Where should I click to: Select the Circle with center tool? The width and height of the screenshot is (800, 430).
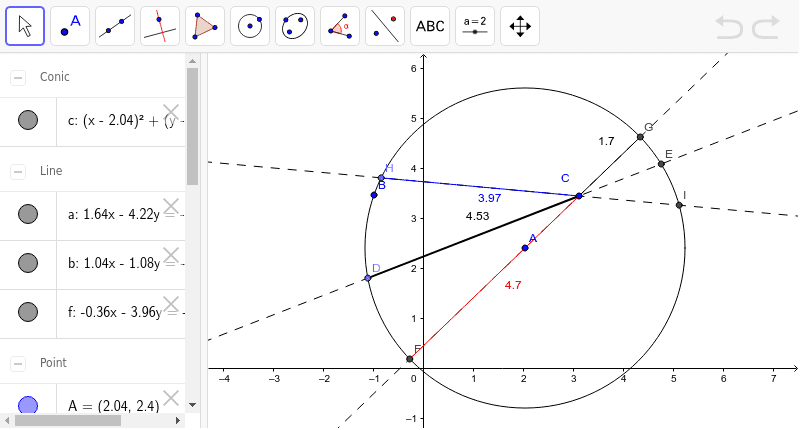click(x=250, y=26)
